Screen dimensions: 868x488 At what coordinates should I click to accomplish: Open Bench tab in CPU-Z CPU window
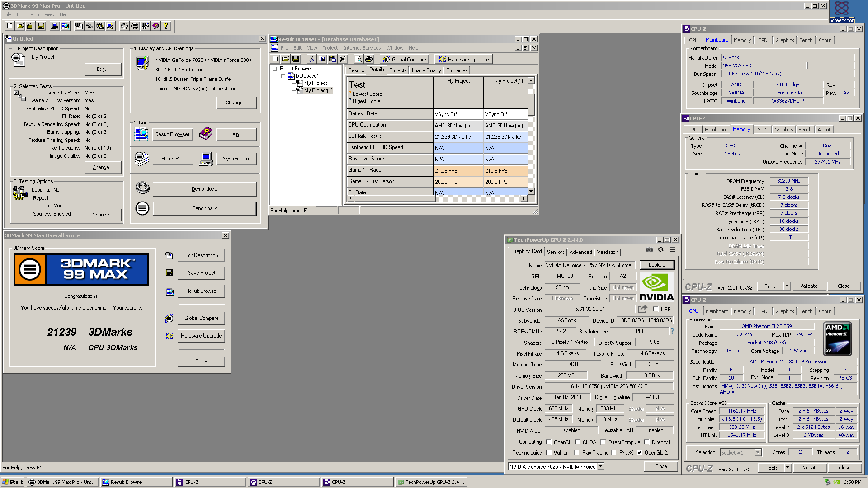tap(806, 311)
